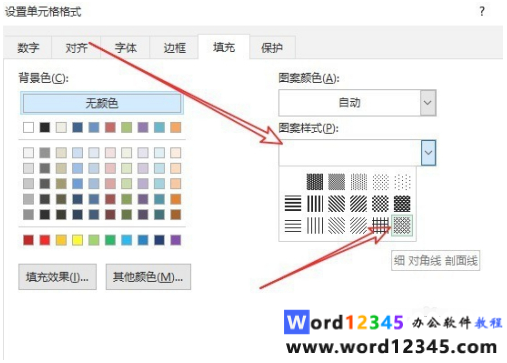
Task: Pick the navy standard color swatch
Action: pyautogui.click(x=159, y=240)
